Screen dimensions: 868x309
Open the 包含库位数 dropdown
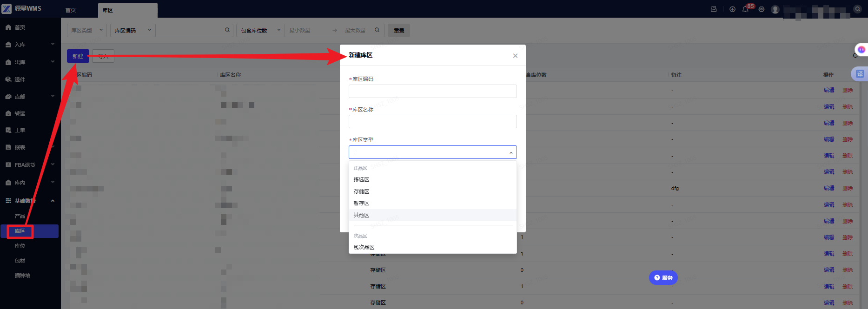(260, 30)
